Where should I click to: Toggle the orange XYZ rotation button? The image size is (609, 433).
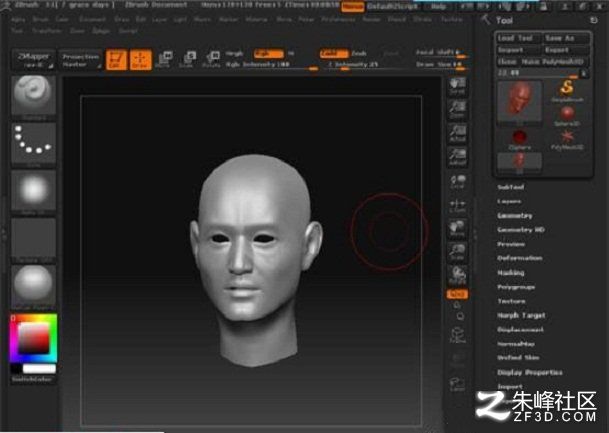(457, 294)
